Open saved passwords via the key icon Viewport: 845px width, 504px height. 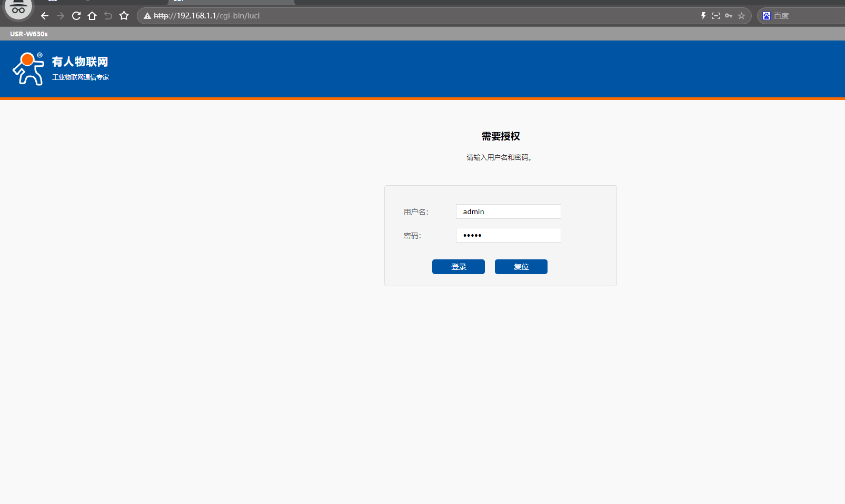click(729, 16)
